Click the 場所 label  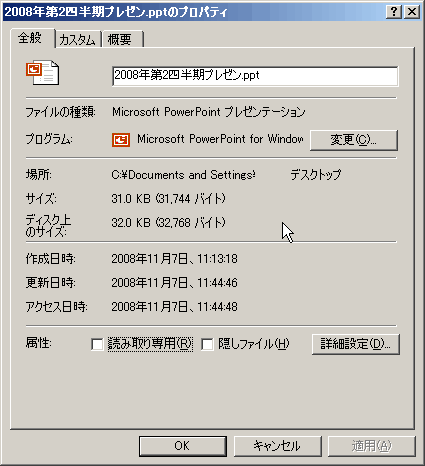coord(39,175)
